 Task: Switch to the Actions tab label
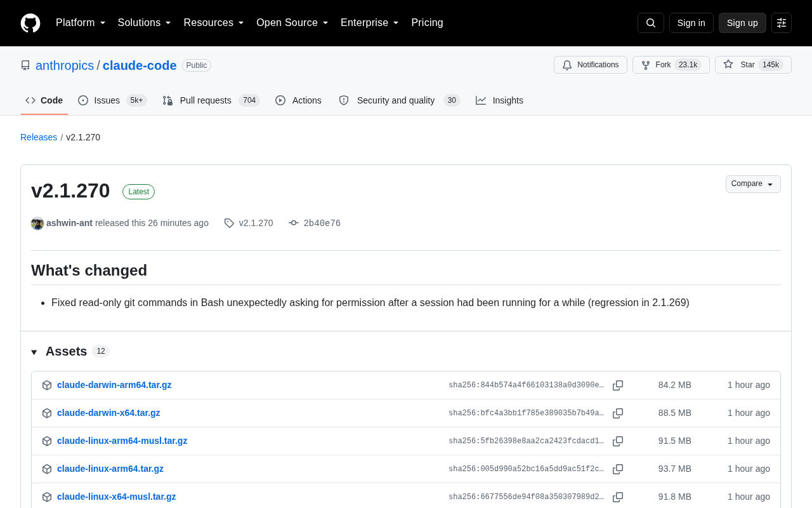click(307, 100)
